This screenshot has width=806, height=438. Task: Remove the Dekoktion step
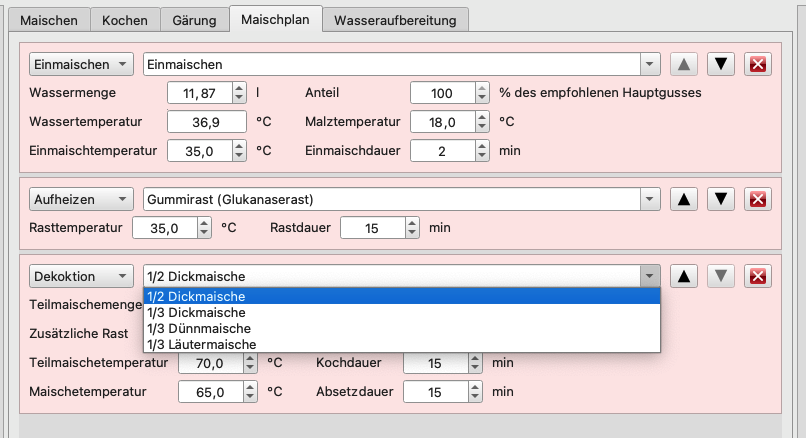click(x=757, y=276)
